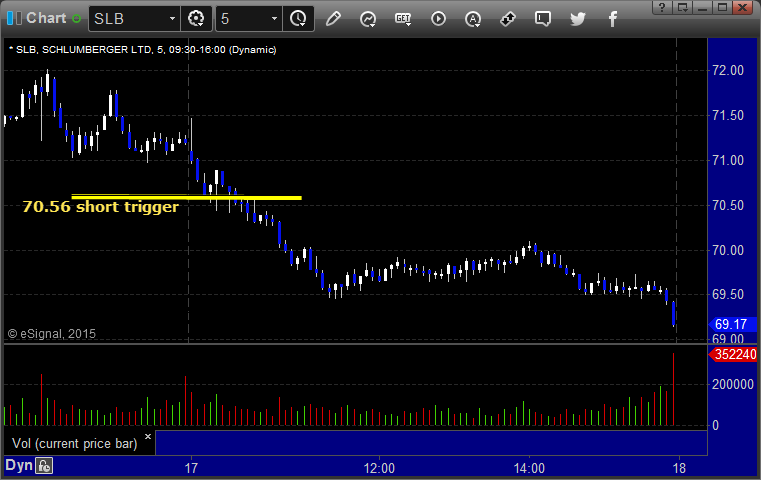
Task: Click the Dyn label in the bottom bar
Action: coord(18,465)
